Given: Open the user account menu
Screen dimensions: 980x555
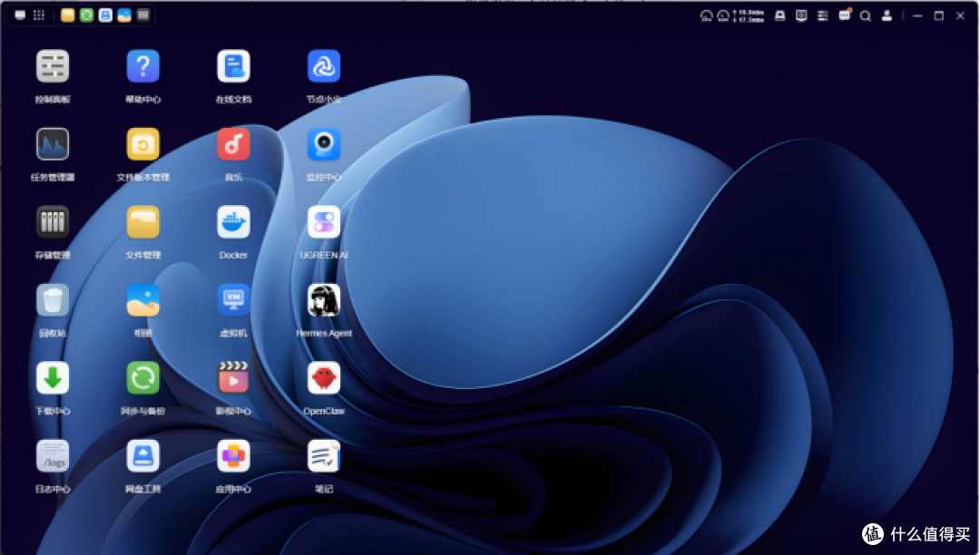Looking at the screenshot, I should click(887, 15).
